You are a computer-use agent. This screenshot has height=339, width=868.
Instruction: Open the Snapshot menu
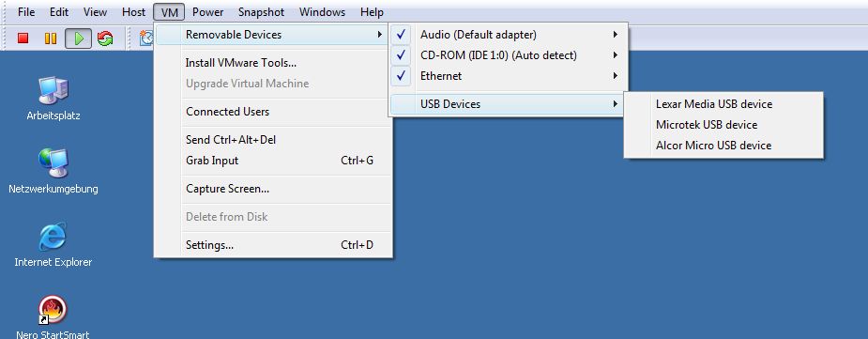pos(261,11)
